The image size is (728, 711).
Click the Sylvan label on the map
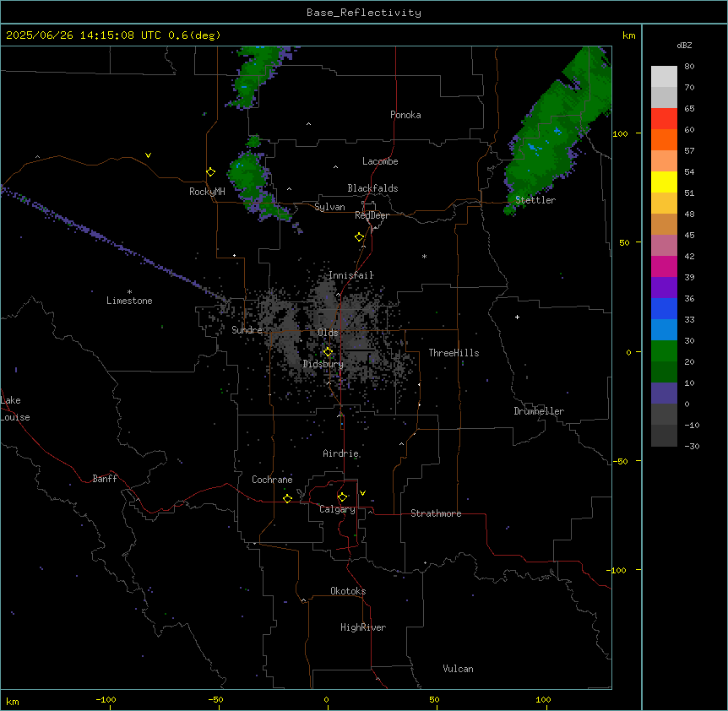[x=329, y=207]
